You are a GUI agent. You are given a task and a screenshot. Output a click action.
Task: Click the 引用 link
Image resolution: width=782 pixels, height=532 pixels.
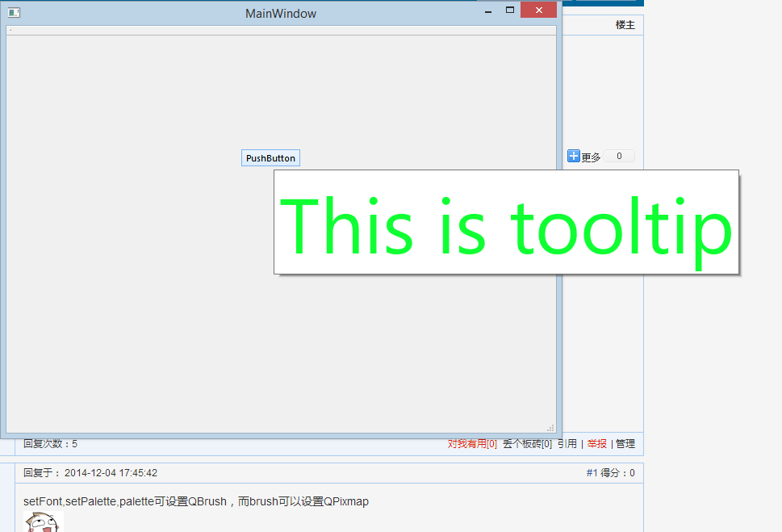567,444
